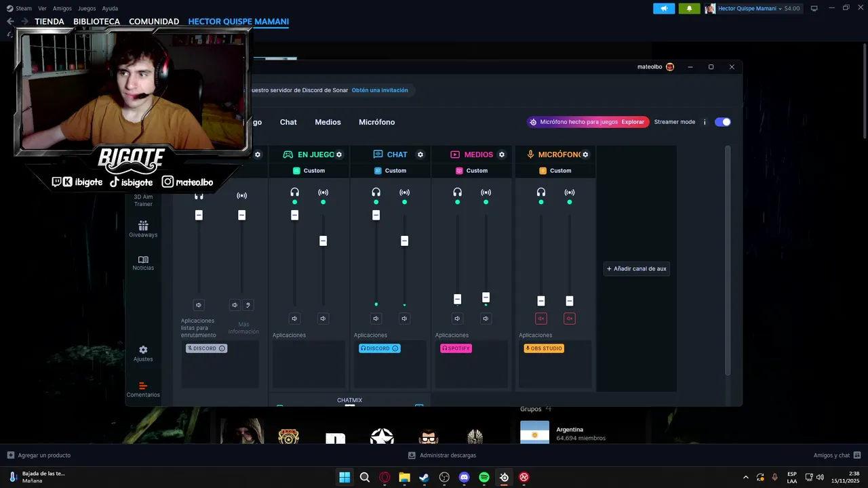
Task: Open MEDIOS Custom preset dropdown
Action: click(472, 171)
